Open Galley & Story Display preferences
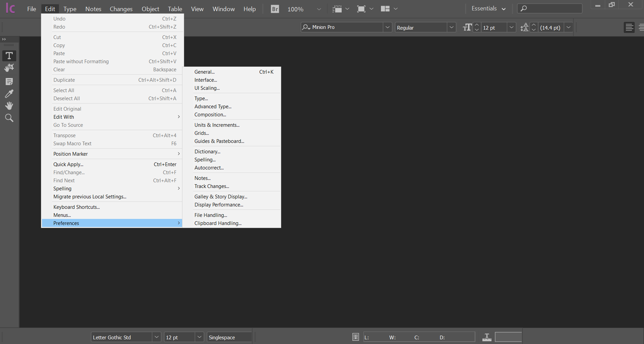Screen dimensions: 644x344 pos(232,197)
